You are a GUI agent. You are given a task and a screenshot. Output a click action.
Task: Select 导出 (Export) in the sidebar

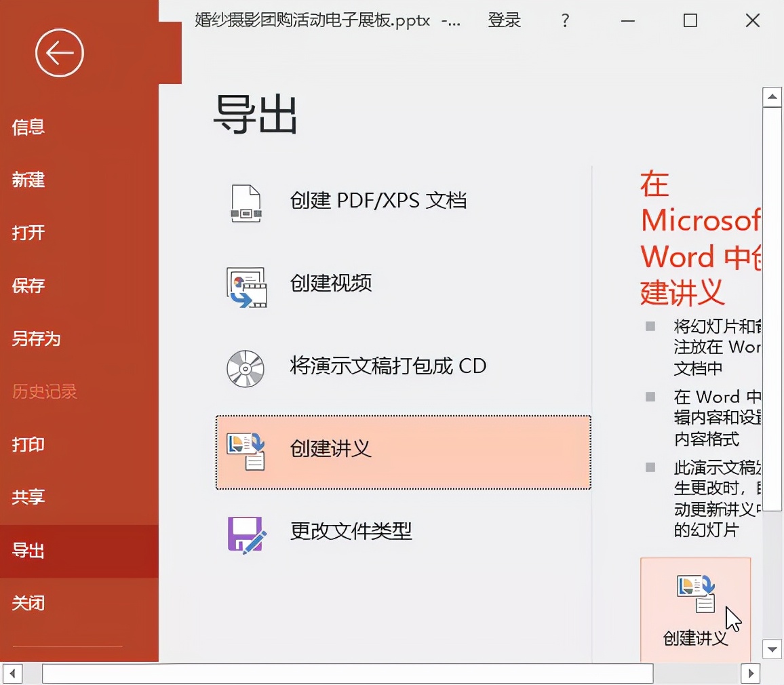pos(28,551)
